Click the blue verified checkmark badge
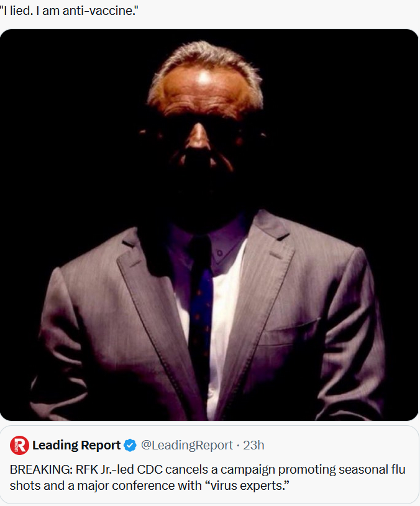The width and height of the screenshot is (420, 506). (130, 445)
